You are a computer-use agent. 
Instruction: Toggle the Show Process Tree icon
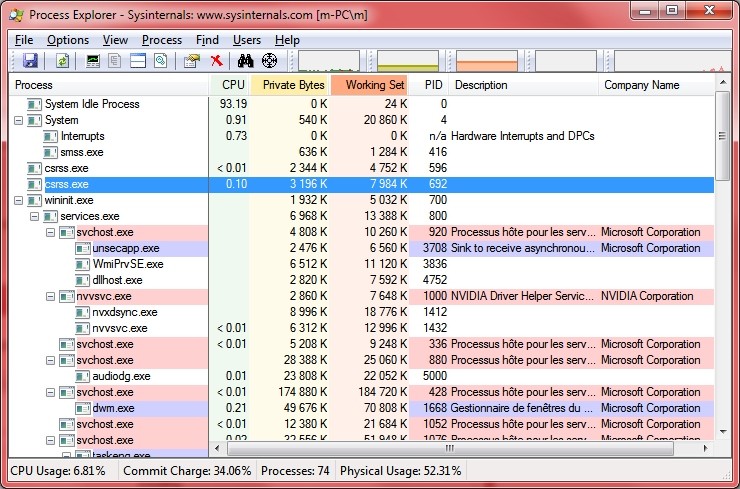[115, 60]
